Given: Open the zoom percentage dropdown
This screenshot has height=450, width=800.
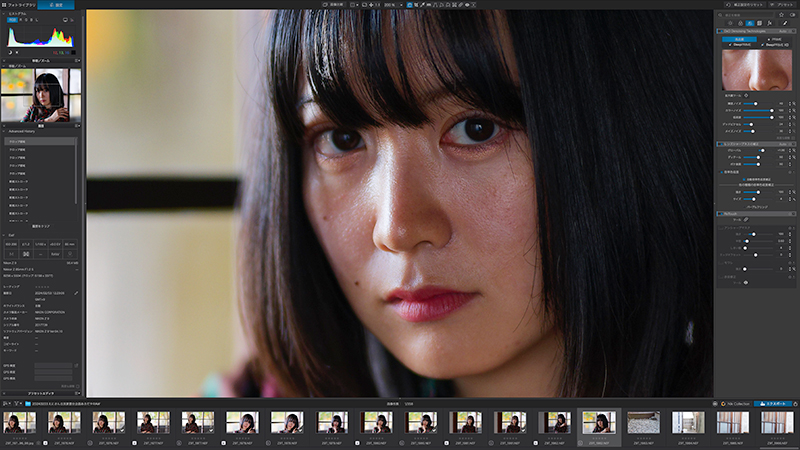Looking at the screenshot, I should [x=393, y=5].
